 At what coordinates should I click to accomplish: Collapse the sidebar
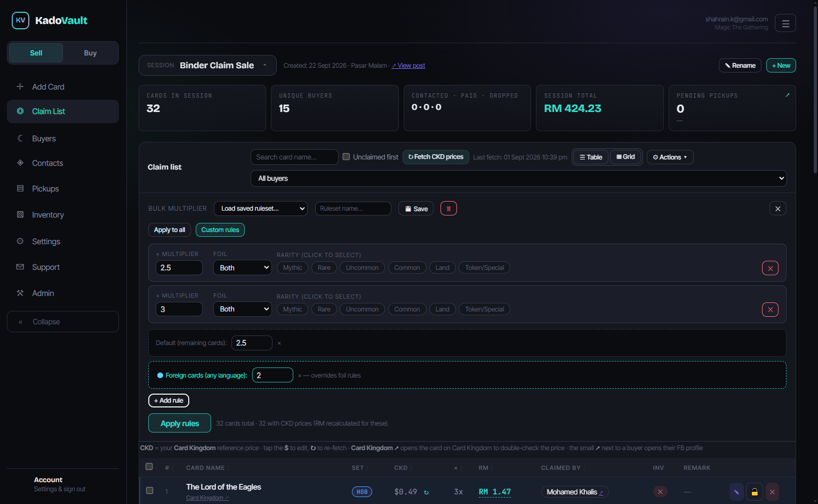coord(63,322)
